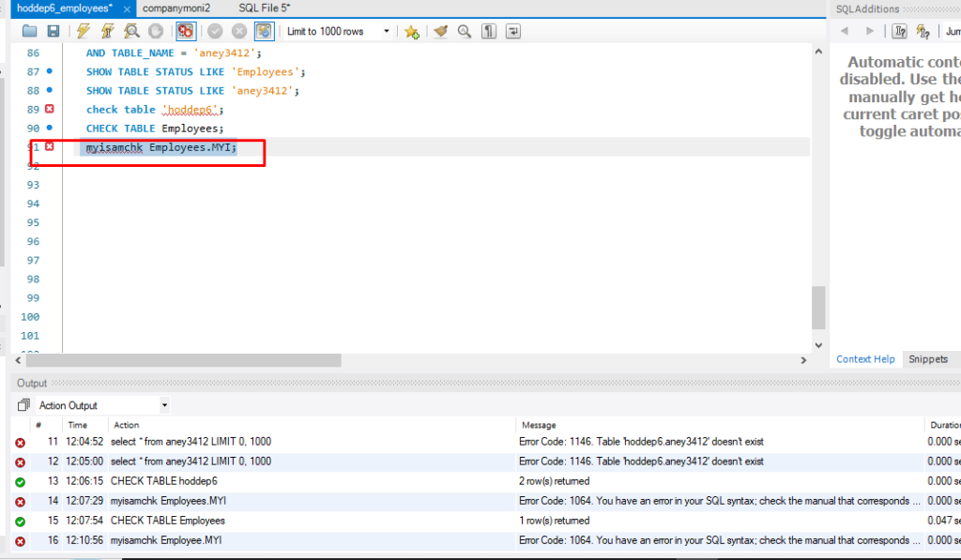Execute the script using the lightning bolt
The width and height of the screenshot is (961, 560).
pos(84,31)
